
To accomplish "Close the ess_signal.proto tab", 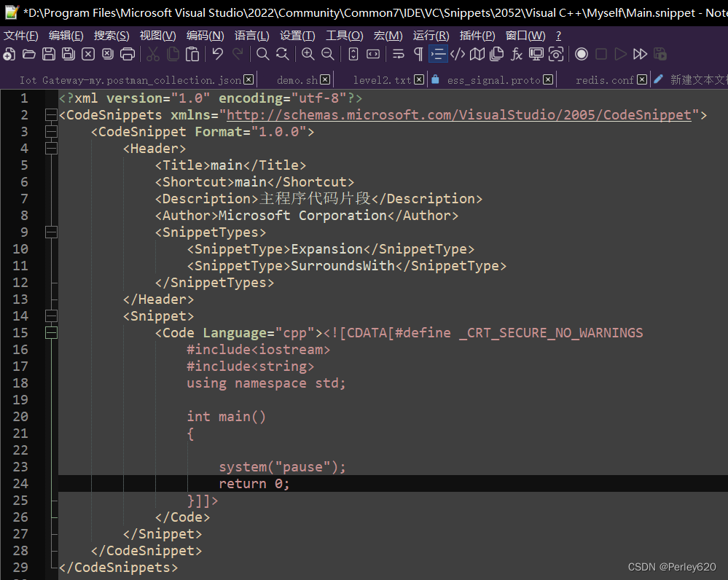I will click(x=548, y=79).
